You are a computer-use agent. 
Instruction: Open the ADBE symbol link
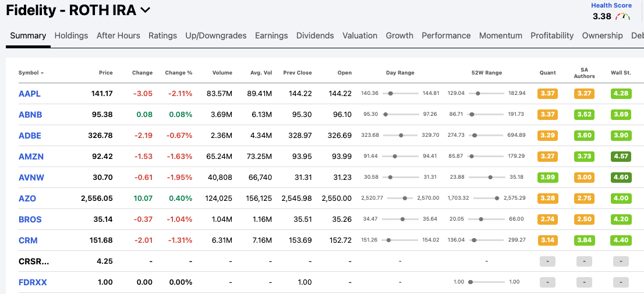30,136
